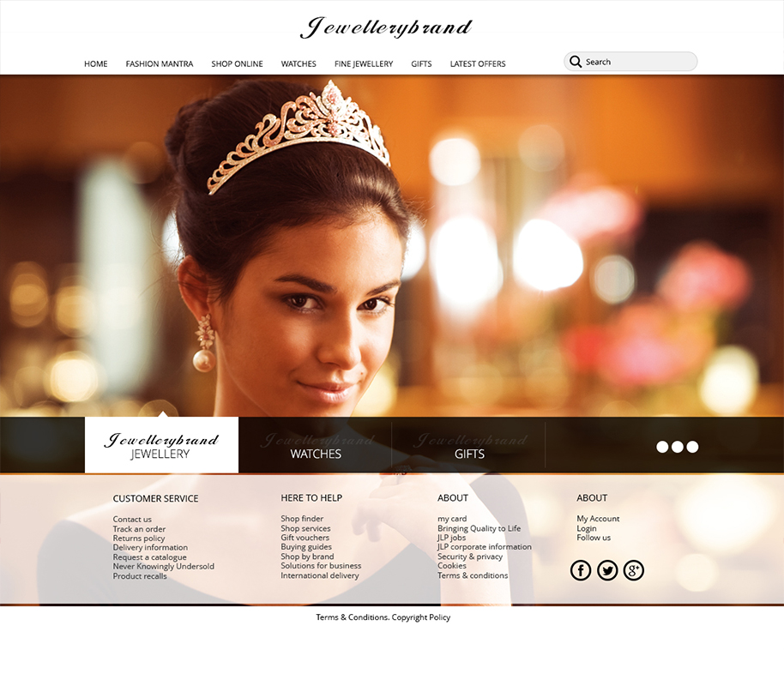Open JLP corporate information link

[x=485, y=547]
